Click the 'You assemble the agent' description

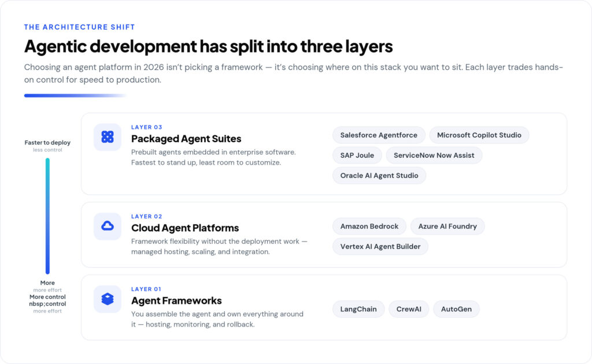217,319
